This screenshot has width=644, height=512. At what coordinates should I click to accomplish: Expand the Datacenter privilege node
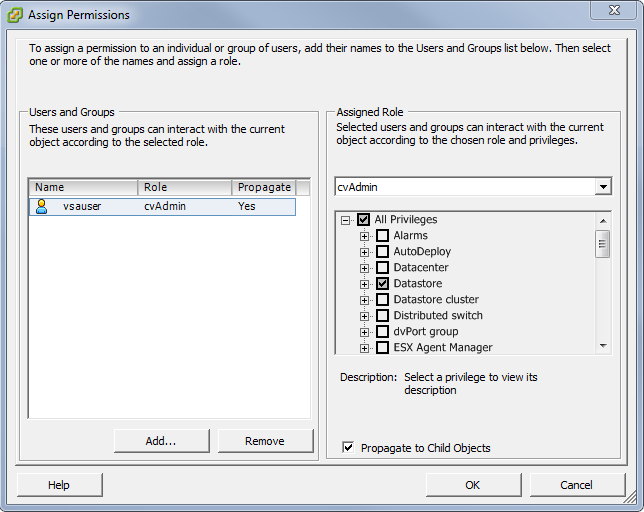[365, 268]
